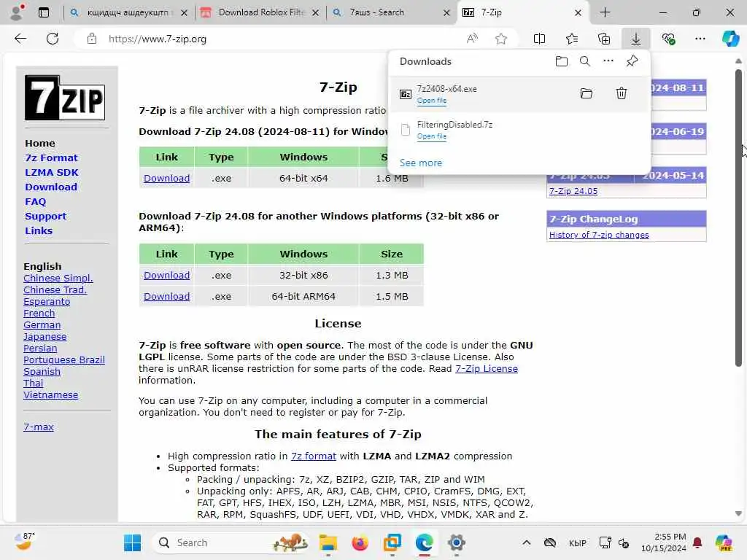Screen dimensions: 747x560
Task: Download the 64-bit ARM64 installer
Action: coord(167,296)
